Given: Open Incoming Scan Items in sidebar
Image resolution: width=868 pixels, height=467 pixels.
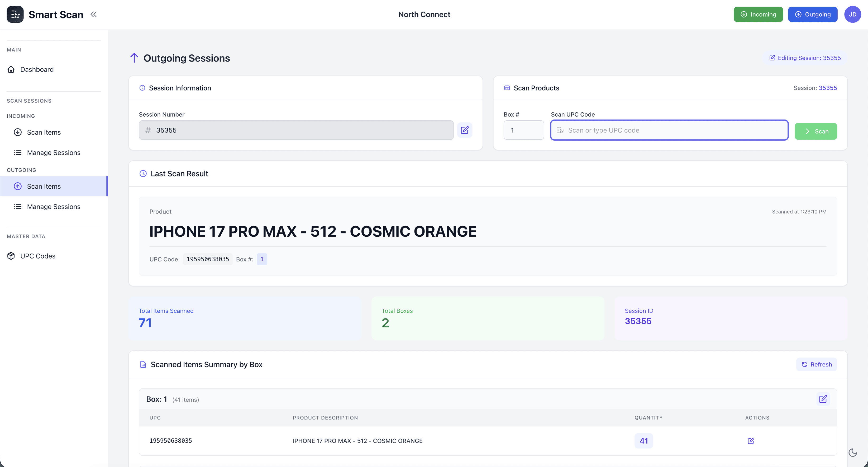Looking at the screenshot, I should pos(44,132).
